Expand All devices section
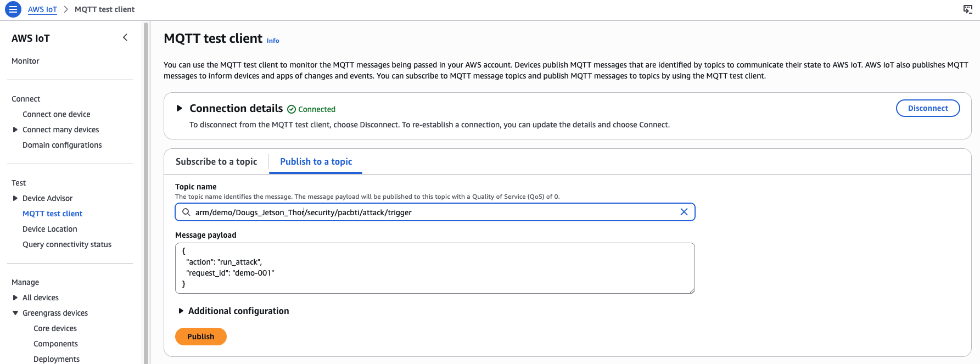This screenshot has height=364, width=980. point(15,298)
